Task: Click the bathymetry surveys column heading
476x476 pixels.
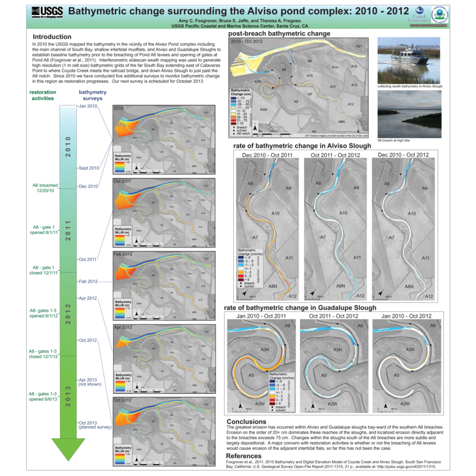Action: point(93,95)
